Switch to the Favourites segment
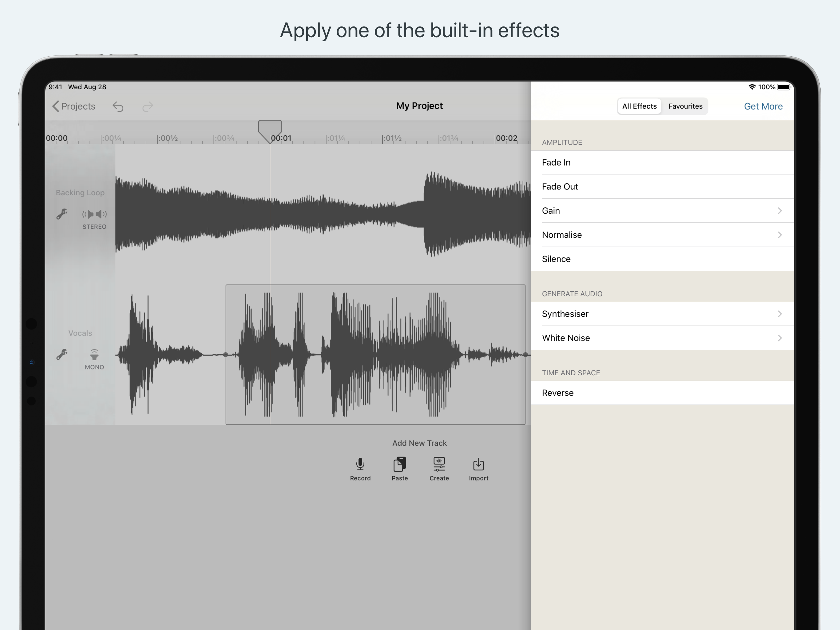Image resolution: width=840 pixels, height=630 pixels. [685, 106]
